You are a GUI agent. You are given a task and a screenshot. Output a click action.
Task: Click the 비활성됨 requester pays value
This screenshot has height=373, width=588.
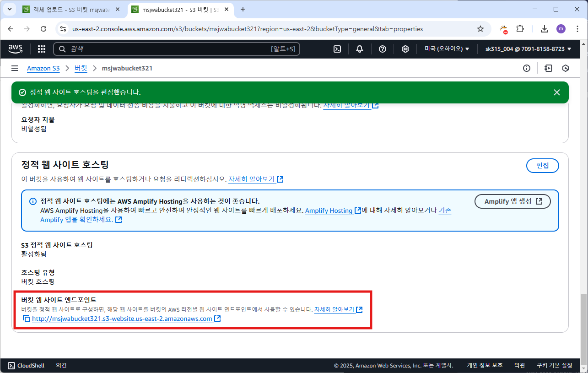coord(34,129)
